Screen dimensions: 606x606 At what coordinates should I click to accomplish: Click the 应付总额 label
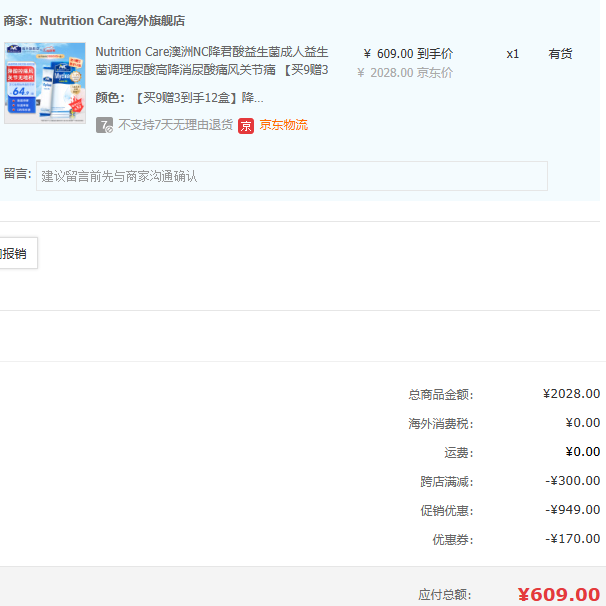tap(445, 595)
